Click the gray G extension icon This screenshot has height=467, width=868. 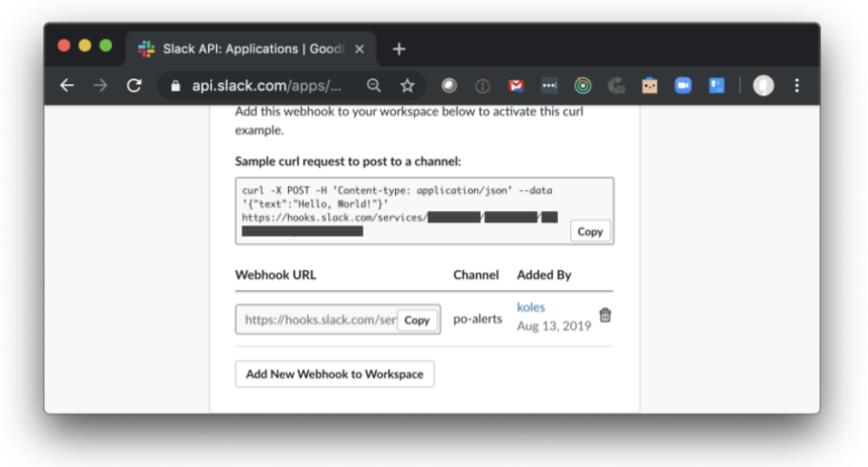[x=616, y=86]
